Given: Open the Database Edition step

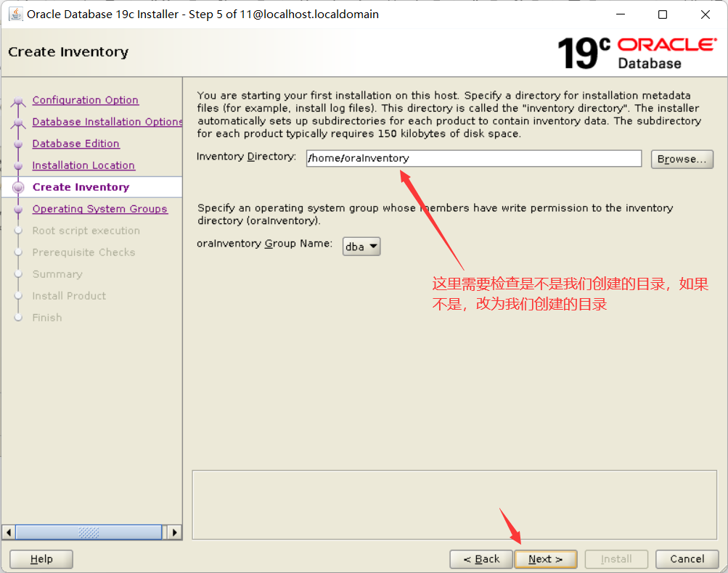Looking at the screenshot, I should (x=75, y=144).
